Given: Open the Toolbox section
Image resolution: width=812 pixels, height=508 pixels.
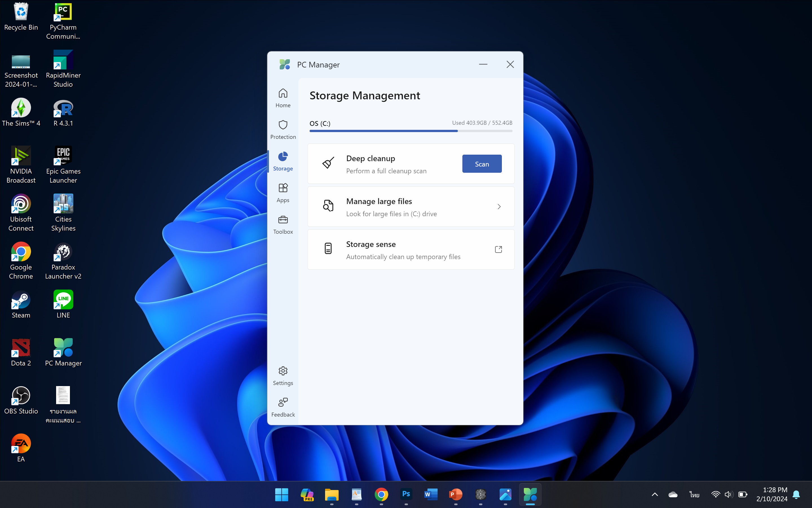Looking at the screenshot, I should click(x=283, y=224).
